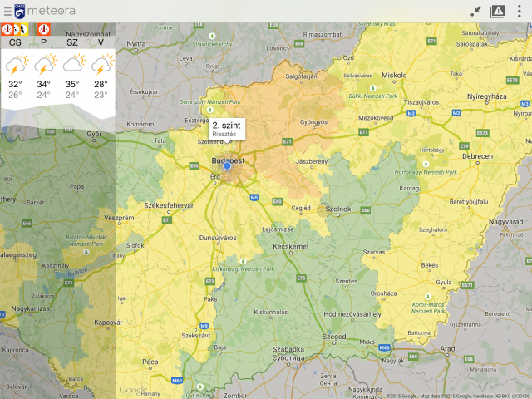Open the hamburger navigation menu

pos(7,11)
